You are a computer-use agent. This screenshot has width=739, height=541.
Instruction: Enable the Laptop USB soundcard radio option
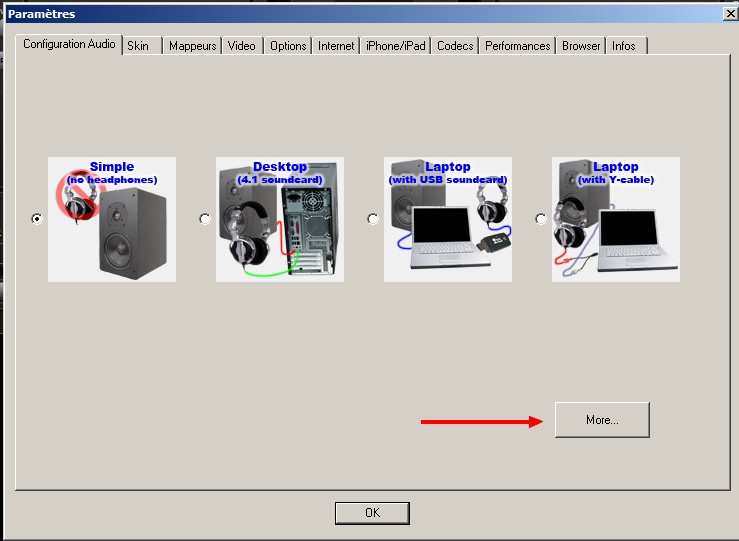click(x=373, y=219)
